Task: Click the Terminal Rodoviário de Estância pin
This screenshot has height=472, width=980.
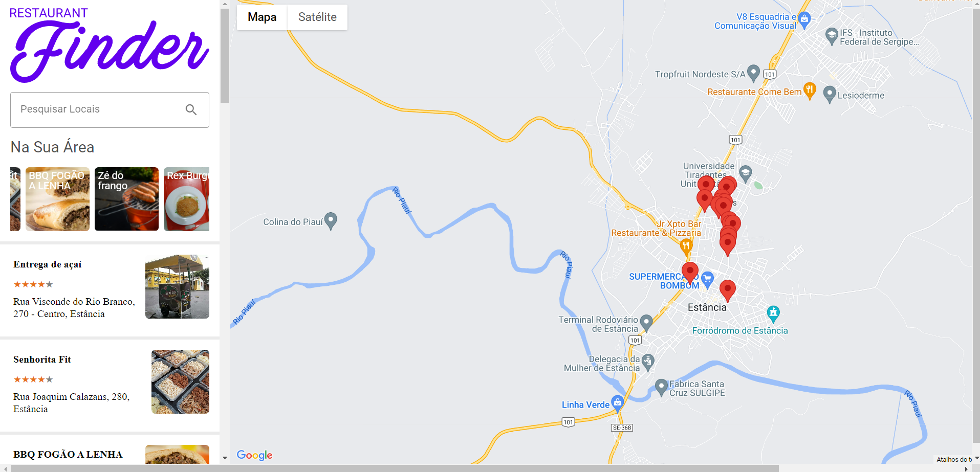Action: [646, 323]
